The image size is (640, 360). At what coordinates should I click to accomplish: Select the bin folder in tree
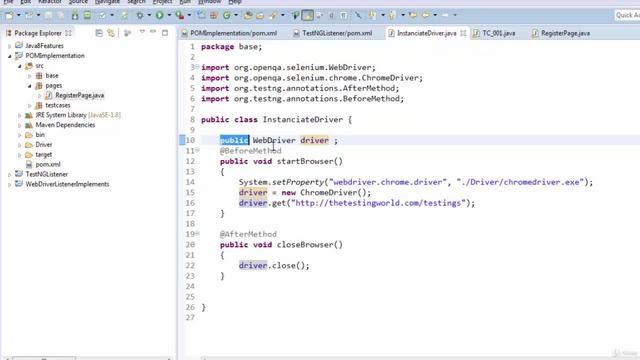click(40, 135)
